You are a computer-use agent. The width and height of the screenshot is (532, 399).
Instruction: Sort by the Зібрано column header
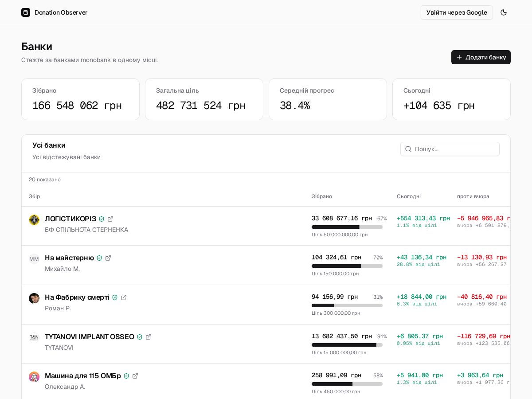322,196
